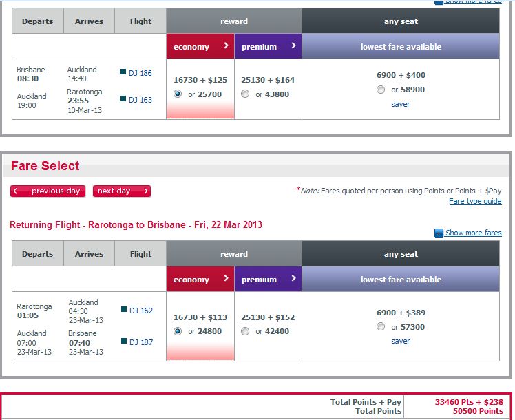Viewport: 515px width, 420px height.
Task: Open flight DJ 163 details
Action: click(x=140, y=100)
